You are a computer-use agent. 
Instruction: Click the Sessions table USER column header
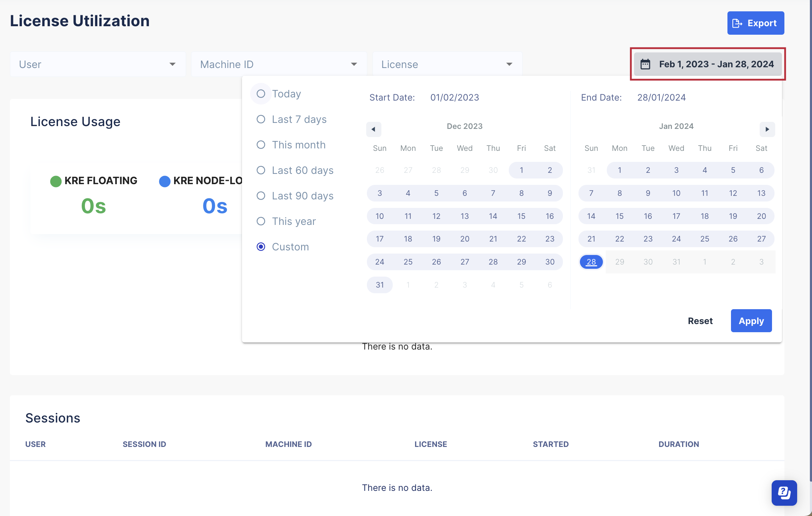click(35, 444)
